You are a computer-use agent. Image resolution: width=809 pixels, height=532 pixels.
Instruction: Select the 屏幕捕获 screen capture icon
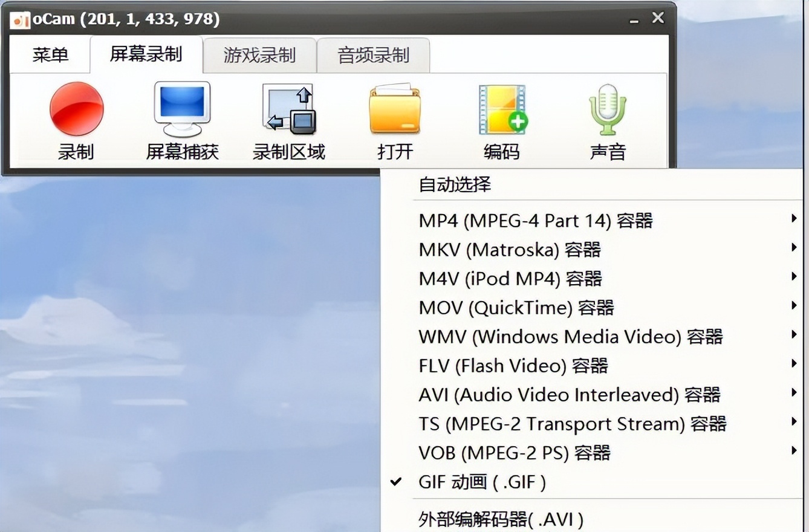(x=181, y=109)
